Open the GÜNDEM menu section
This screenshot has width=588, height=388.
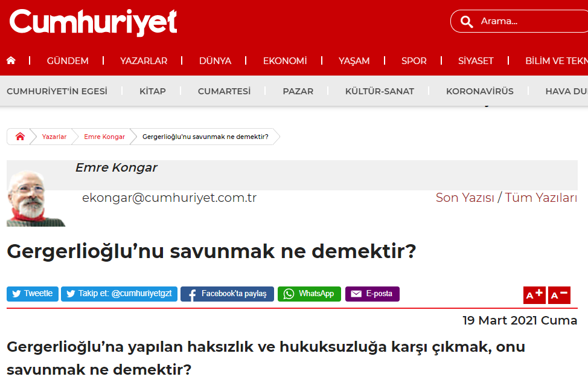[x=68, y=60]
